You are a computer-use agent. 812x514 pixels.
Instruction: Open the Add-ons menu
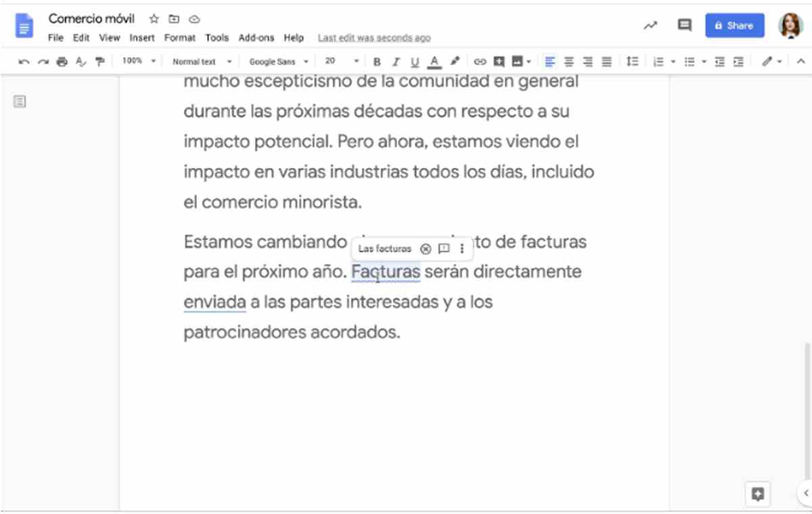coord(256,38)
